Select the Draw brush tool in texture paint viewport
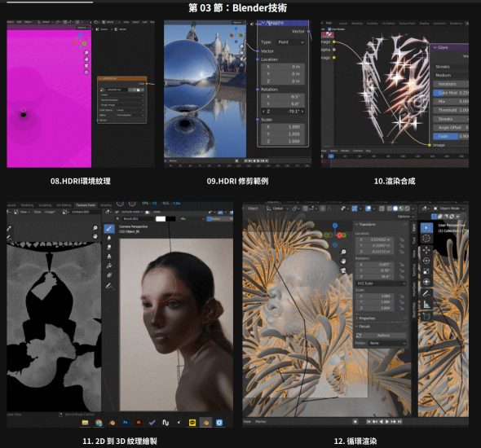481x448 pixels. 109,229
